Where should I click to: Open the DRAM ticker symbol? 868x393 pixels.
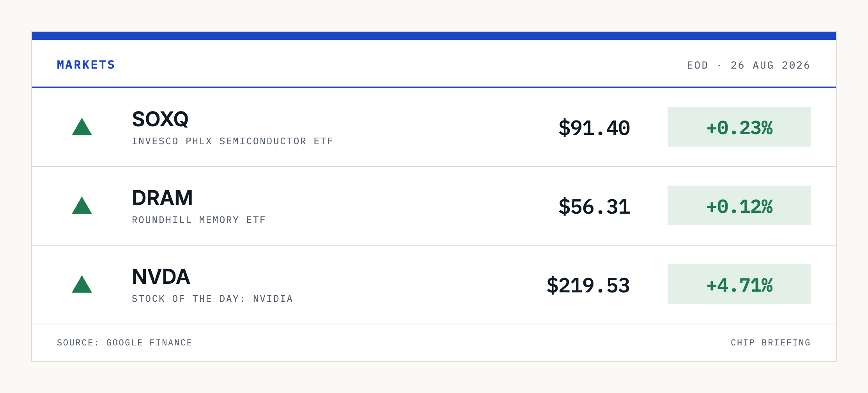pos(163,198)
